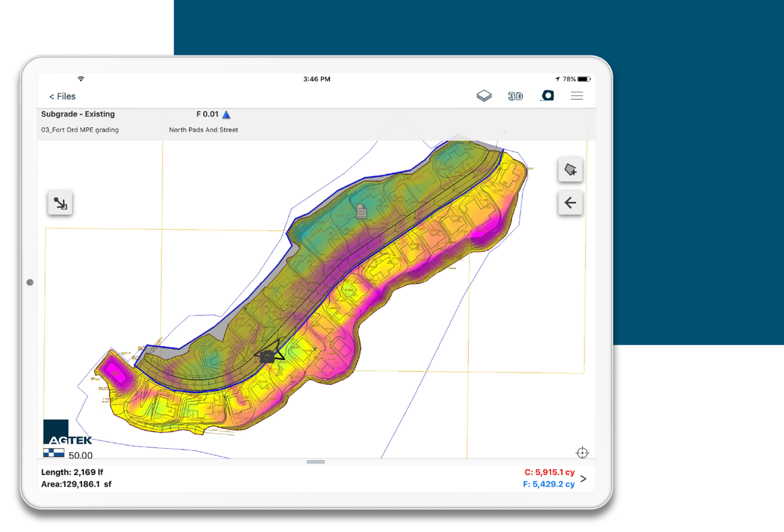Go back using the Files link
Image resolution: width=784 pixels, height=532 pixels.
click(62, 96)
